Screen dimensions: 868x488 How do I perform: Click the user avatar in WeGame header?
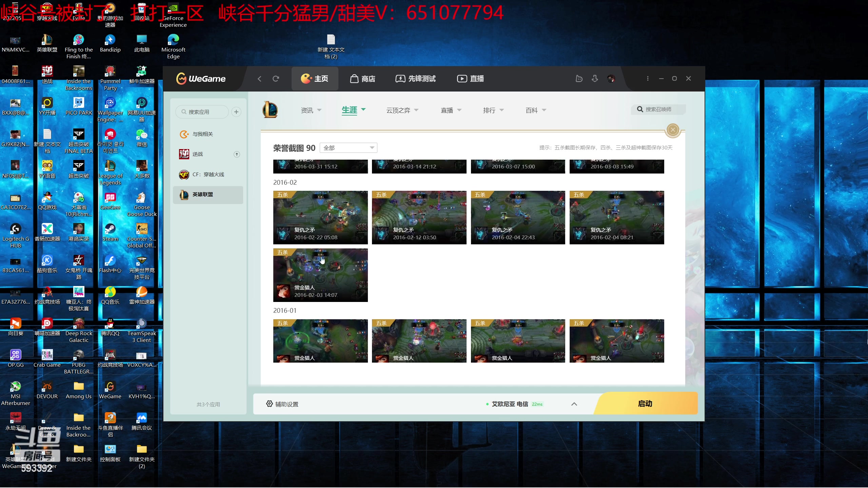click(x=611, y=79)
